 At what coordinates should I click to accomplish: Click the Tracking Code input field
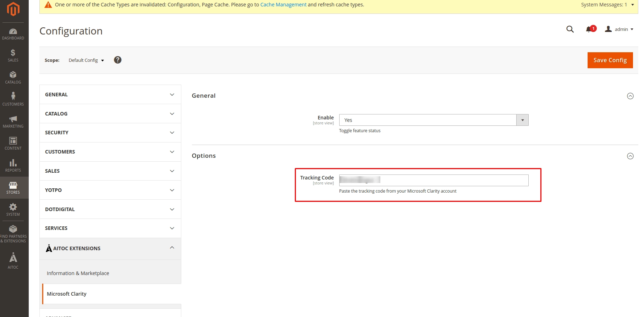pos(434,180)
